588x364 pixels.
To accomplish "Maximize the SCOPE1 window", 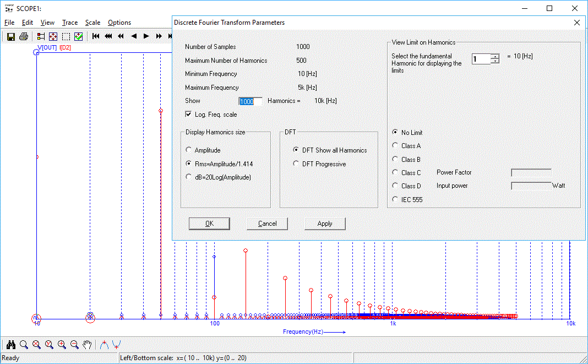I will tap(549, 8).
